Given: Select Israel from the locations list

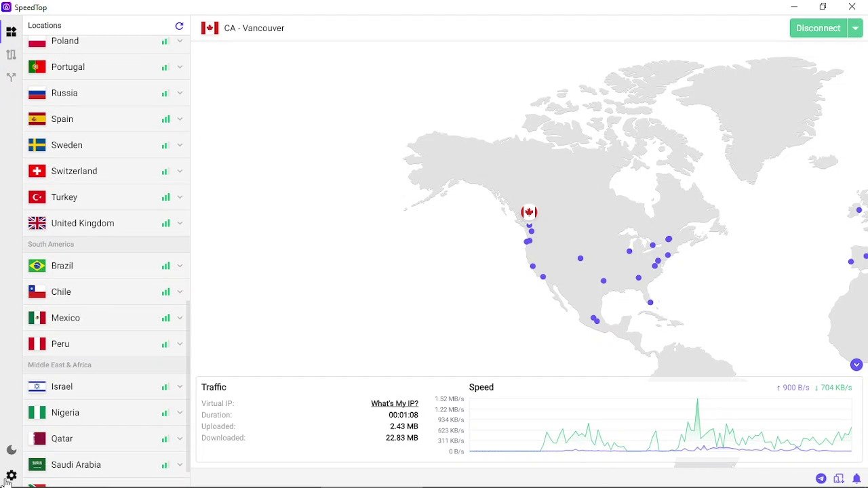Looking at the screenshot, I should [x=62, y=386].
